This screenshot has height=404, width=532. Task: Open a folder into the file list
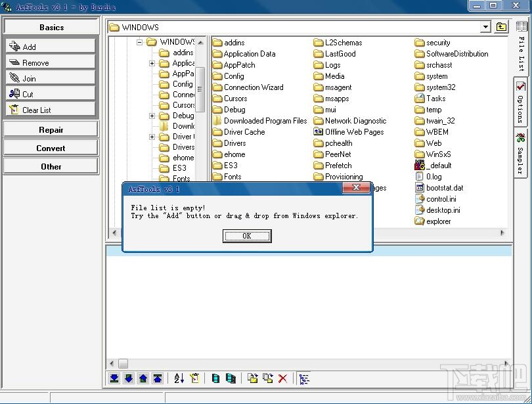click(254, 378)
